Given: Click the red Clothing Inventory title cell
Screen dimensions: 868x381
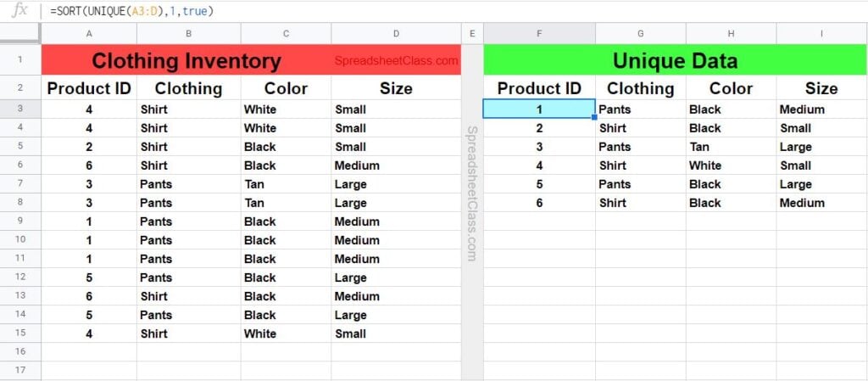Looking at the screenshot, I should click(x=186, y=61).
